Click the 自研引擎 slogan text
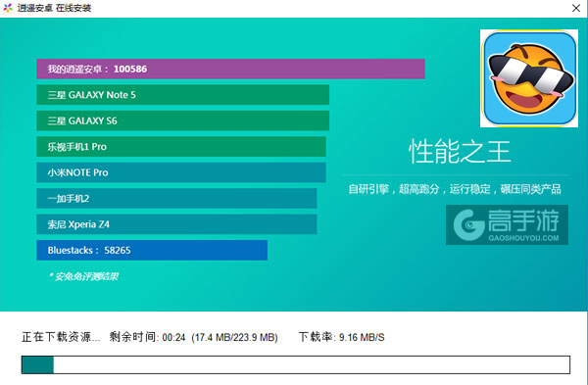This screenshot has height=385, width=588. pos(455,189)
